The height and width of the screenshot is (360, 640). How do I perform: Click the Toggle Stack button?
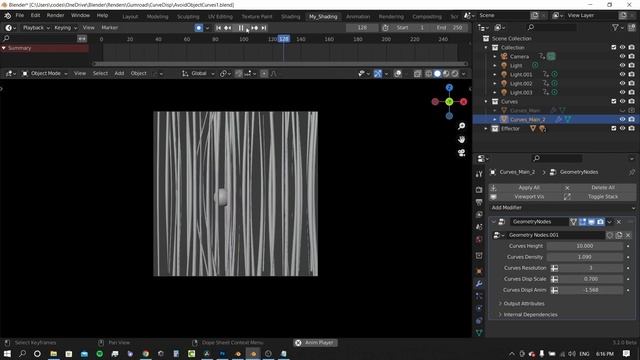pos(599,197)
